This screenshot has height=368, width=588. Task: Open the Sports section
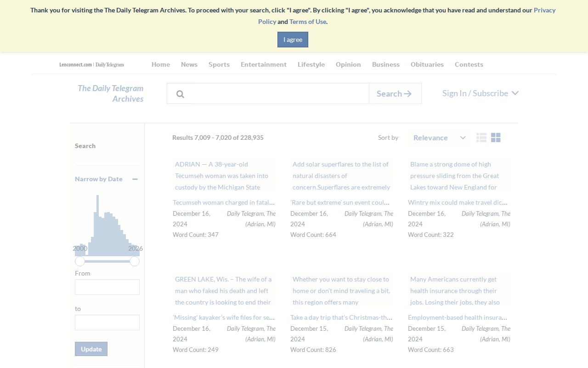click(219, 64)
